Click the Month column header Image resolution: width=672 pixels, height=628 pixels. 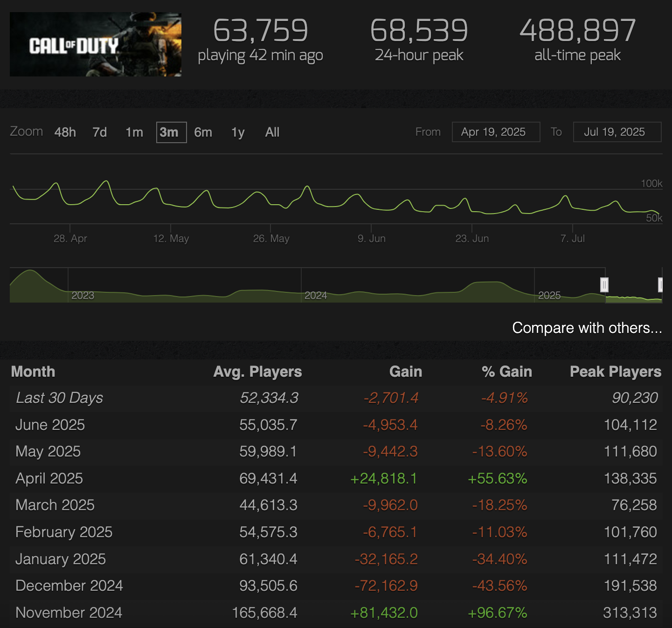tap(33, 372)
